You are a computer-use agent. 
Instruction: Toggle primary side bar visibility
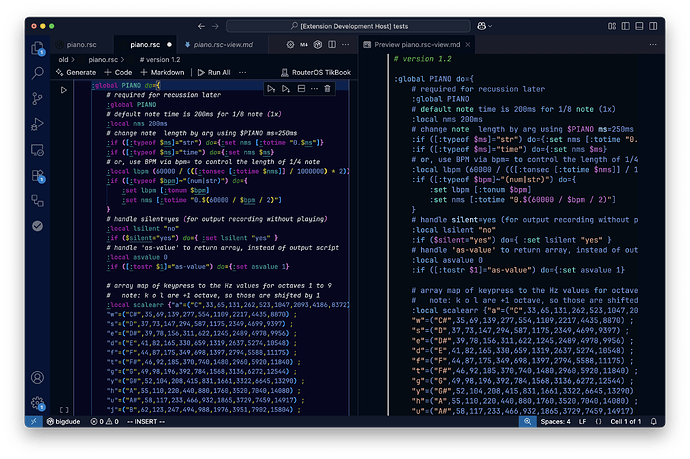tap(626, 26)
